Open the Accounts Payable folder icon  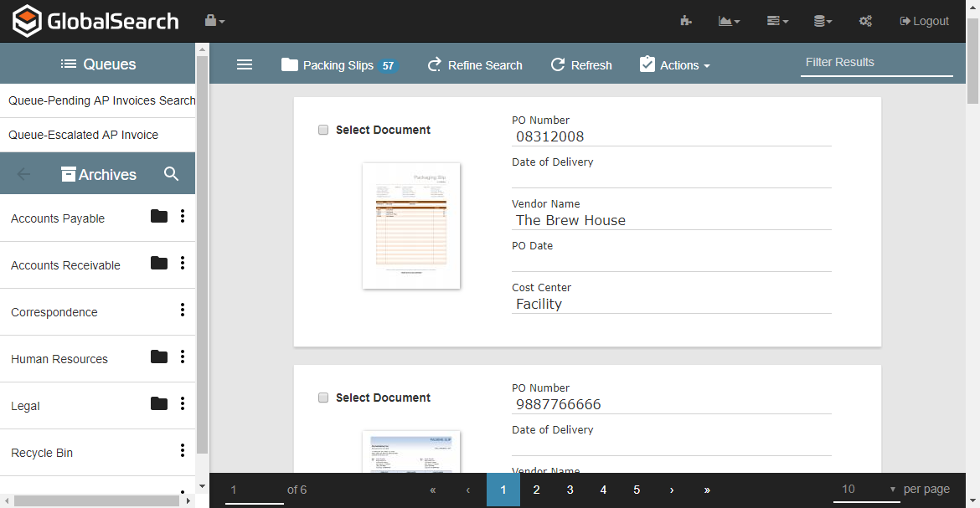[158, 216]
